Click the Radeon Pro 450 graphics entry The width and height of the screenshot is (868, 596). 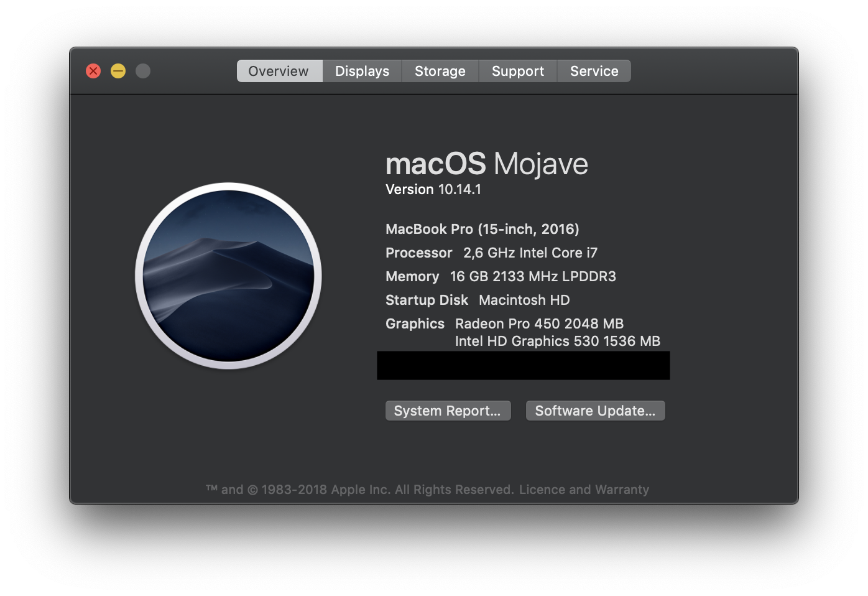[x=540, y=324]
